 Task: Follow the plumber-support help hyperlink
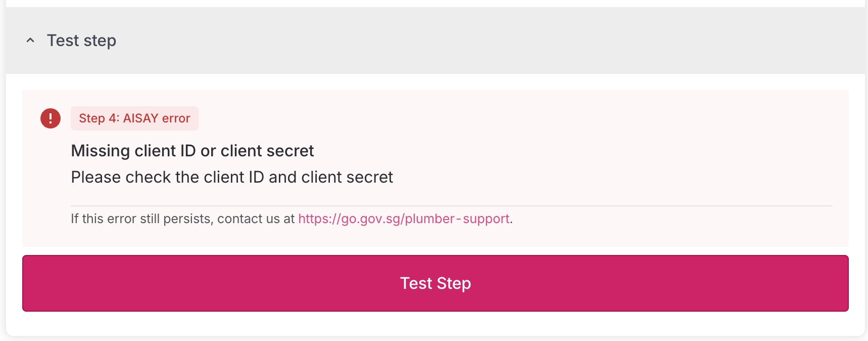pos(403,219)
